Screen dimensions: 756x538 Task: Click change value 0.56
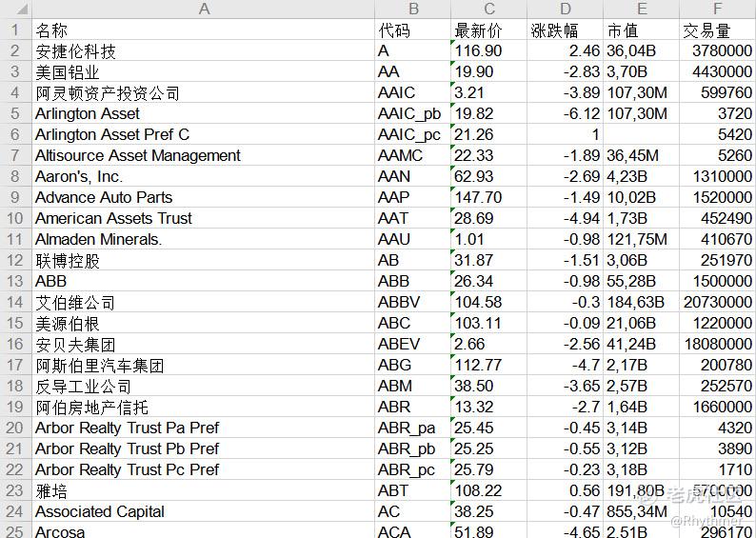point(565,490)
